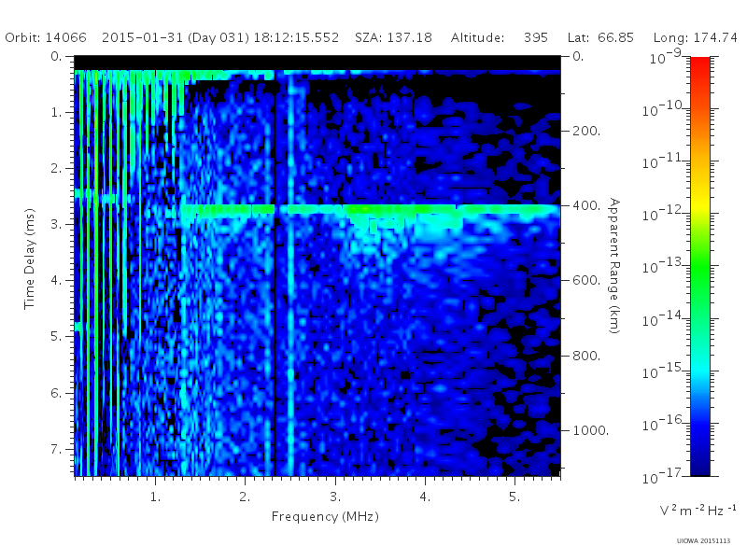Click the 1. time delay tick label
Screen dimensions: 747x560
pyautogui.click(x=57, y=112)
